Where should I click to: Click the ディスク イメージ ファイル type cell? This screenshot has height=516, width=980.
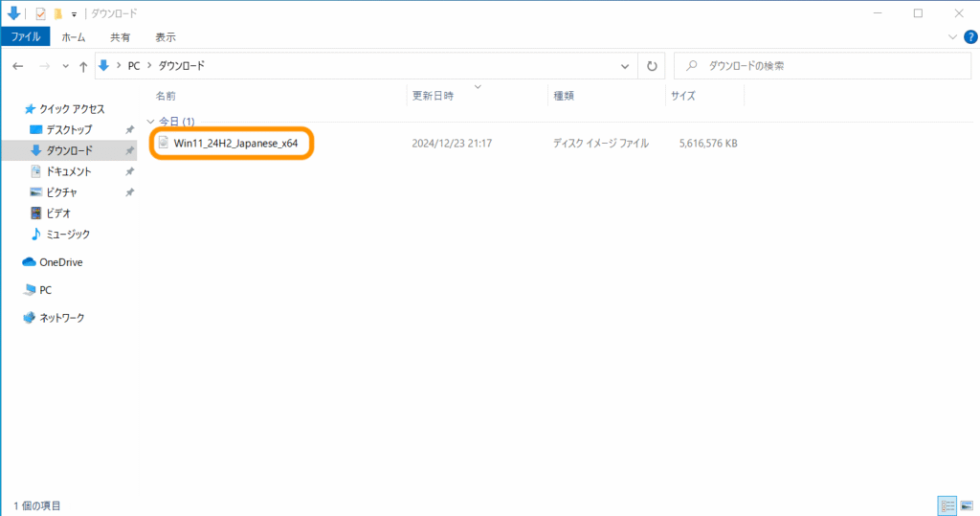601,144
